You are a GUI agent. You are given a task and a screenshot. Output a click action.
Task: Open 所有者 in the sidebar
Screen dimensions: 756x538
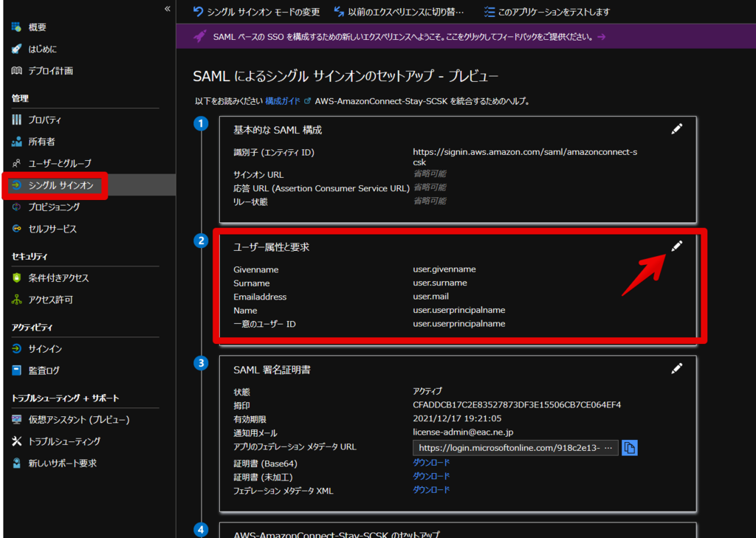point(41,142)
